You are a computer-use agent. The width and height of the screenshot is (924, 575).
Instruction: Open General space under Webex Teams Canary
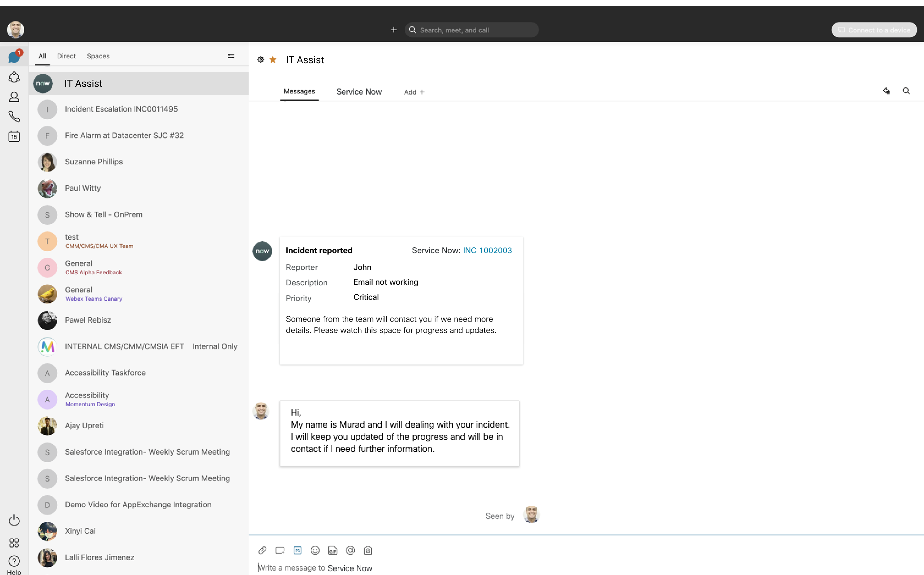point(139,294)
